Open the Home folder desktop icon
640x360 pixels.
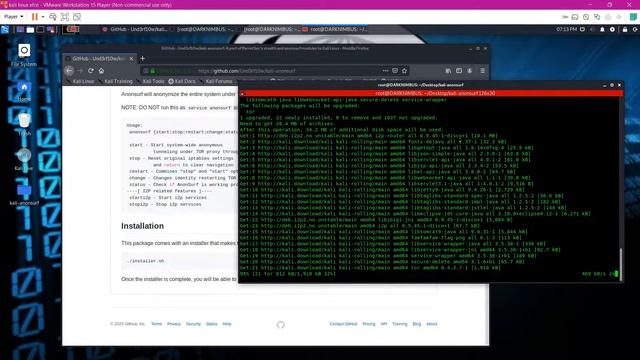[x=24, y=90]
